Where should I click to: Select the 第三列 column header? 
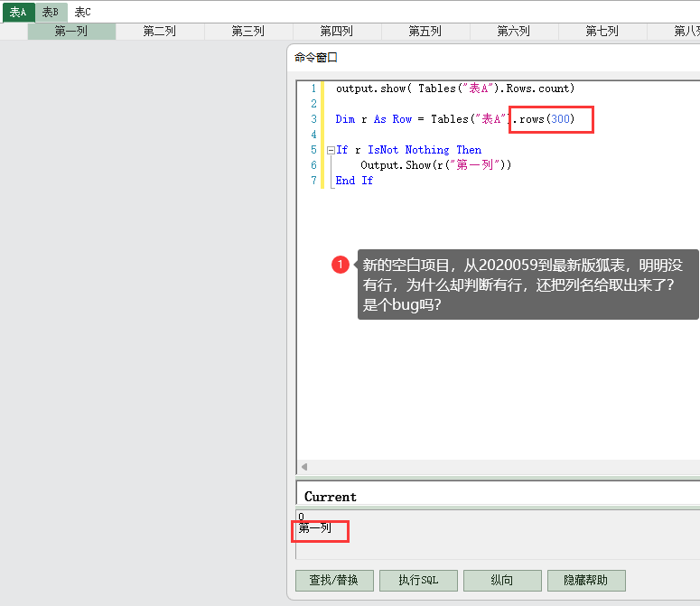point(248,32)
